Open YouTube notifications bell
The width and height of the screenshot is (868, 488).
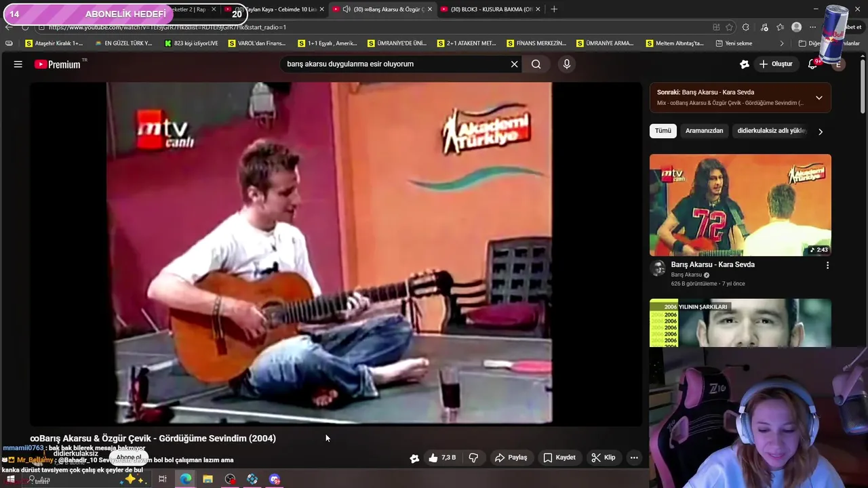coord(812,64)
